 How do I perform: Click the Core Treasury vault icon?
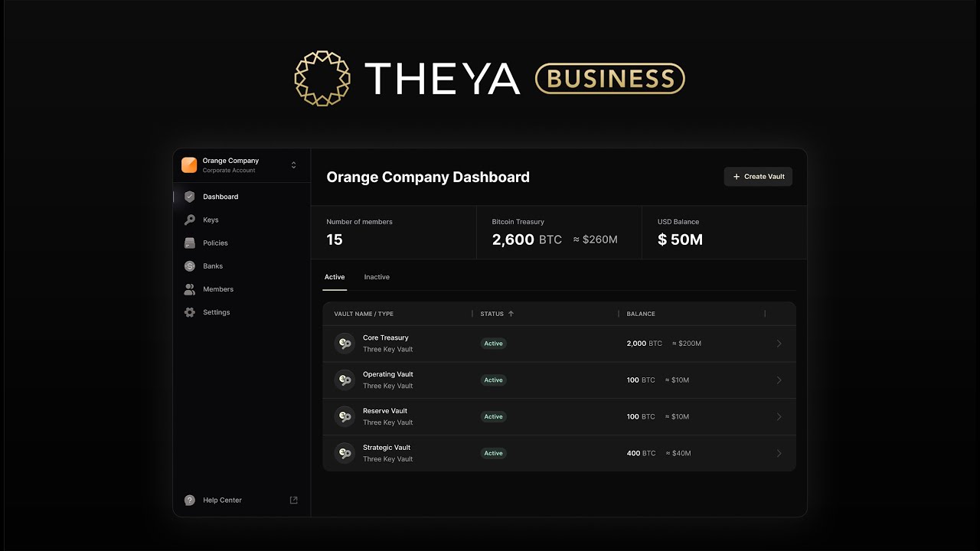tap(345, 344)
